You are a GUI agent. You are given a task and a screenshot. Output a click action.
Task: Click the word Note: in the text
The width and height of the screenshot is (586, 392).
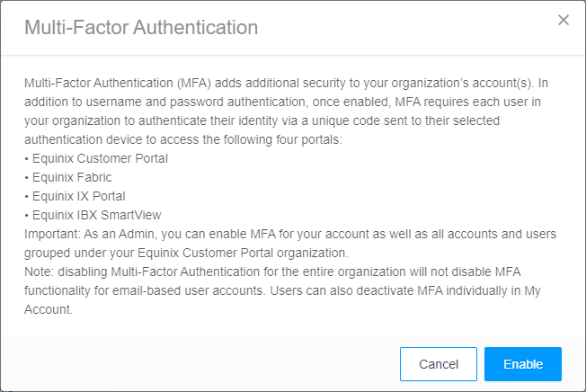click(40, 272)
